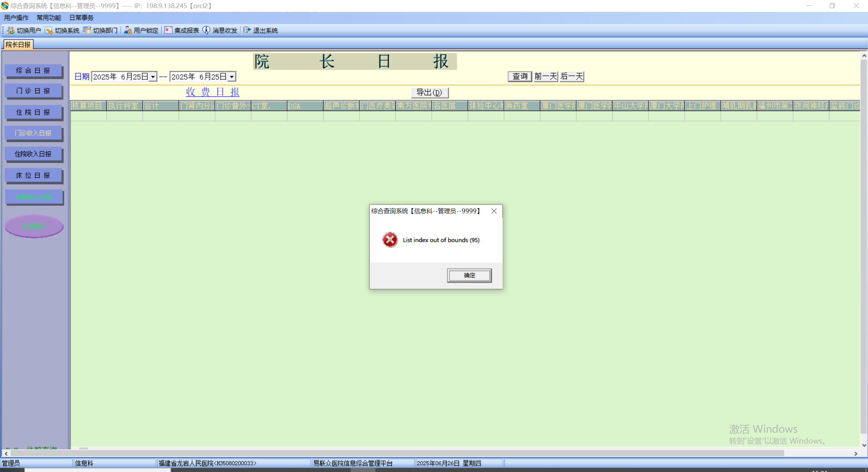Open the 常用功能 menu
This screenshot has height=472, width=868.
point(49,18)
